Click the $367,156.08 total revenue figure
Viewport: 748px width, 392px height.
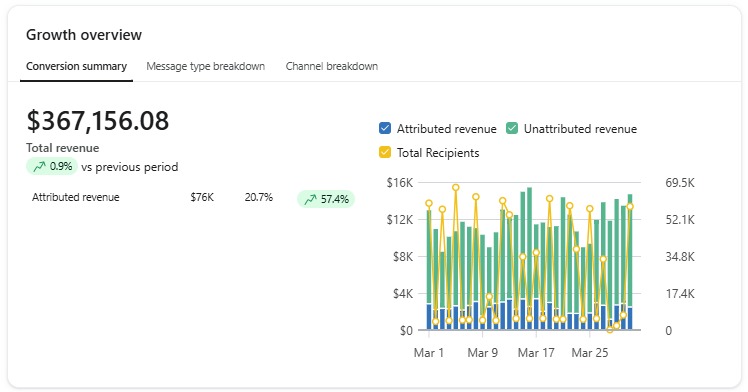click(x=98, y=121)
